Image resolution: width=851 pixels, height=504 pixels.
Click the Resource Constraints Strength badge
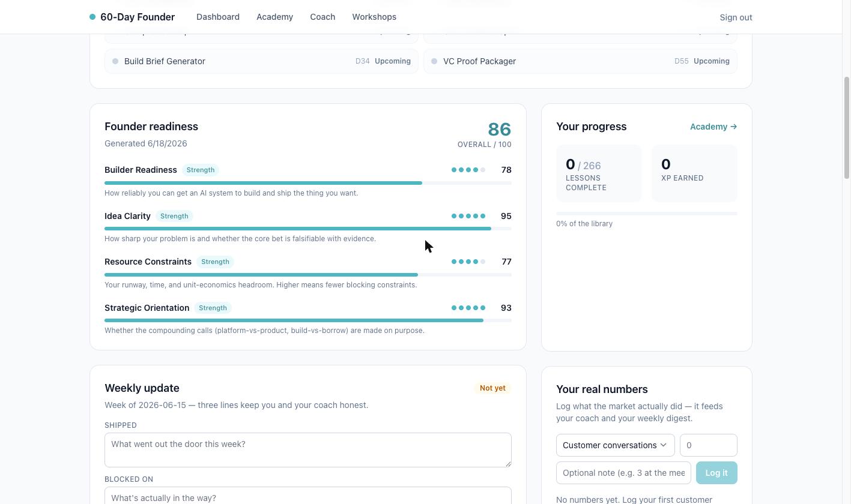click(x=215, y=262)
